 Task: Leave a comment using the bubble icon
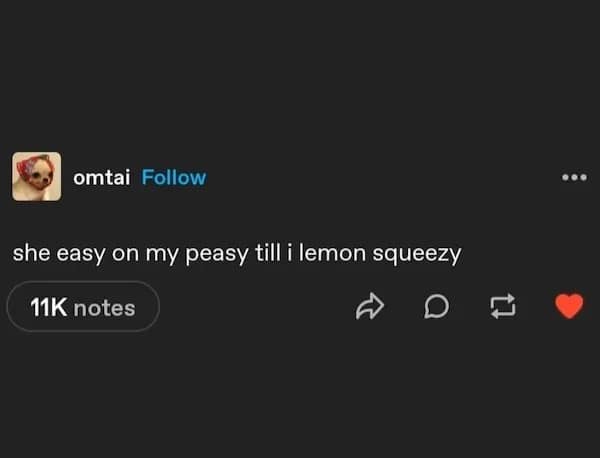pos(436,307)
